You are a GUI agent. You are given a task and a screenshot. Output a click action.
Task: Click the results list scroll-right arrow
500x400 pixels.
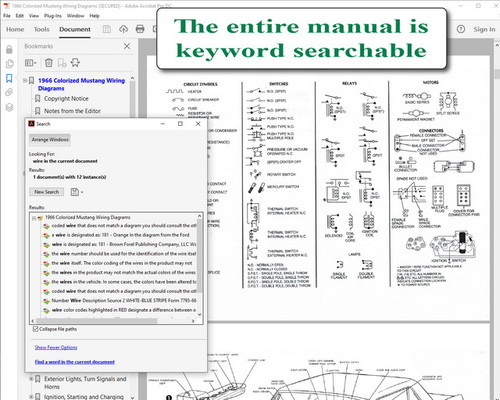coord(193,321)
